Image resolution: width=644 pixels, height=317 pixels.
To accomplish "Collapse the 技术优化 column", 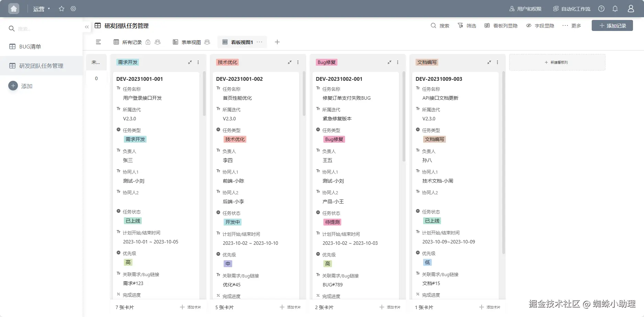I will 290,62.
